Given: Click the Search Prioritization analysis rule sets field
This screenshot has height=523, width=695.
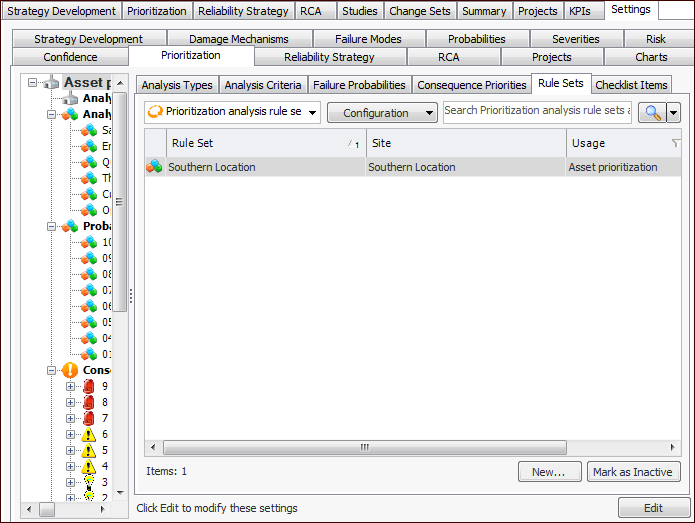Looking at the screenshot, I should 537,112.
